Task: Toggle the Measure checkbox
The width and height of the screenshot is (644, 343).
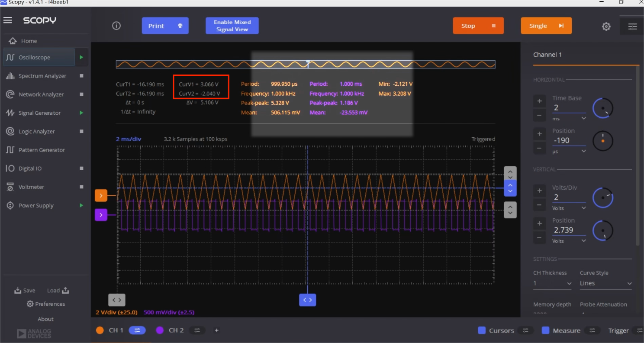Action: (x=545, y=330)
